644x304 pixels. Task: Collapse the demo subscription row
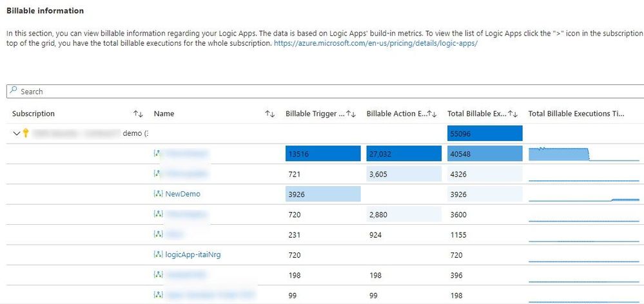(16, 133)
